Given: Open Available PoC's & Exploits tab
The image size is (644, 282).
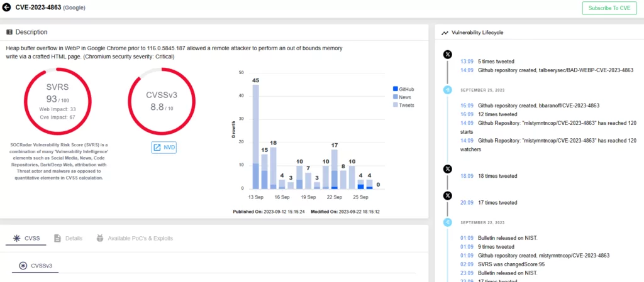Looking at the screenshot, I should [x=135, y=238].
